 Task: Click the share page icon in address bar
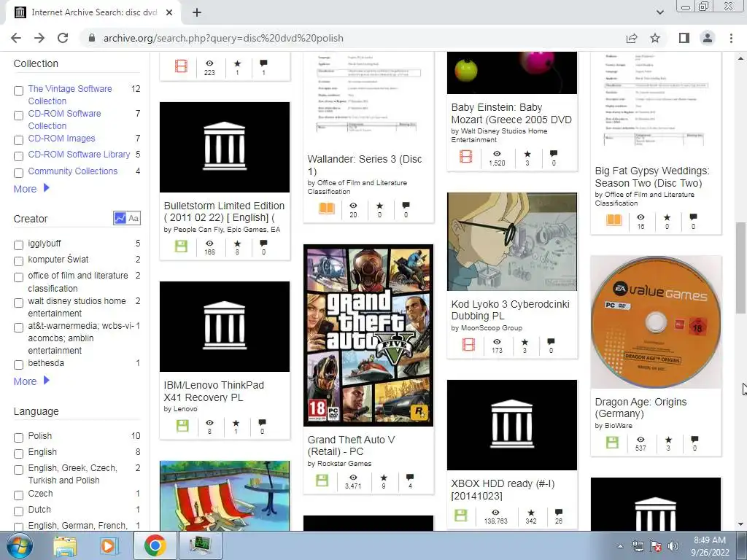(x=632, y=38)
